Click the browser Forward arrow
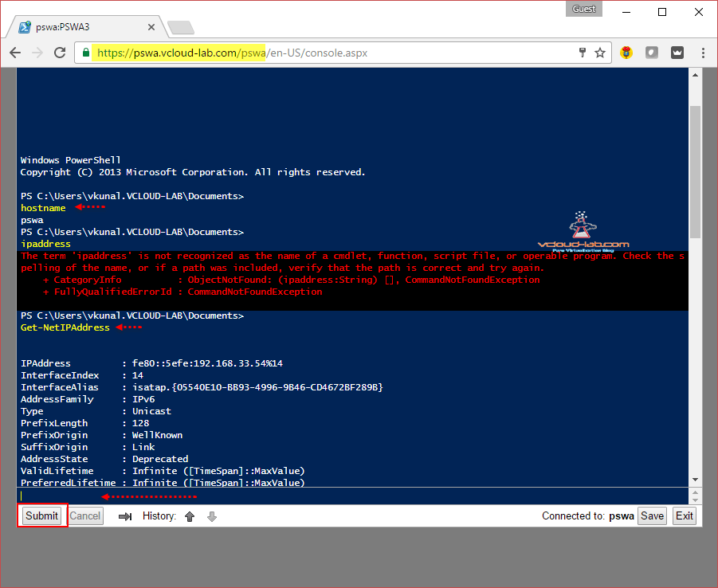Image resolution: width=718 pixels, height=588 pixels. pyautogui.click(x=37, y=53)
